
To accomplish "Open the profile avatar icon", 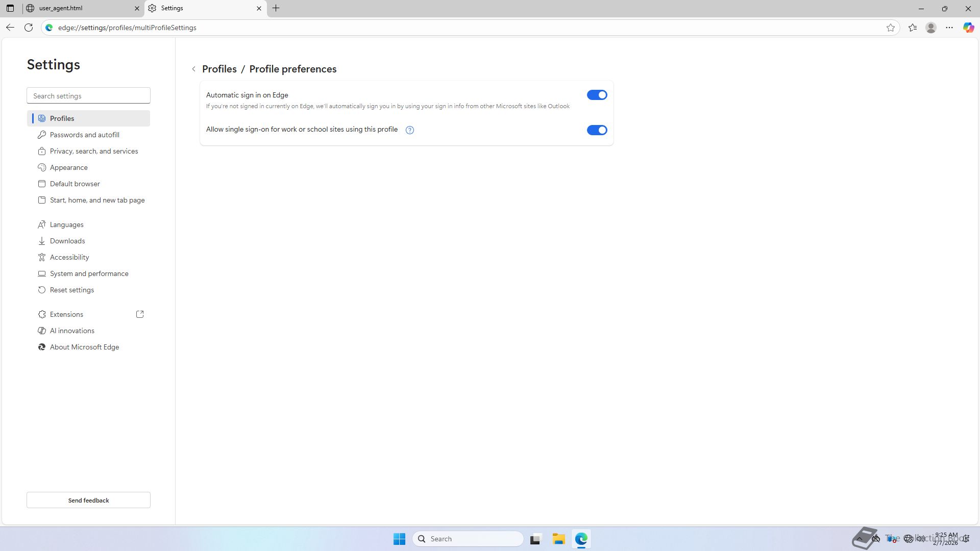I will click(x=931, y=28).
